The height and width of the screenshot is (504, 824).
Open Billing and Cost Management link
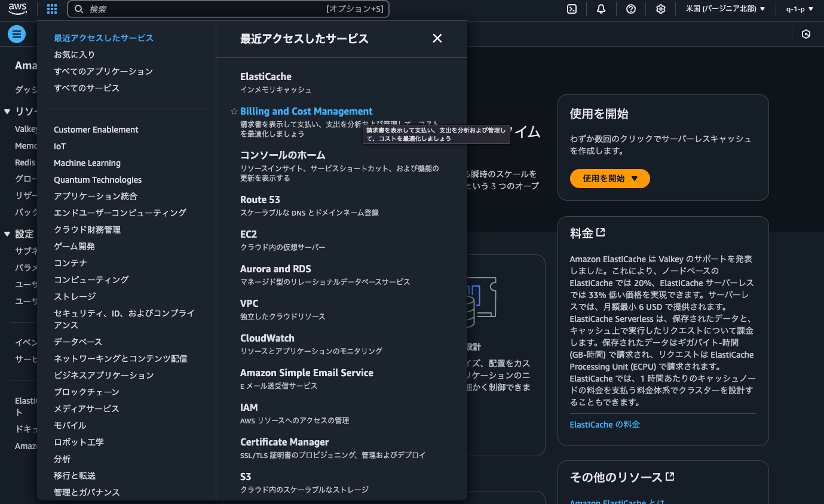click(x=306, y=111)
